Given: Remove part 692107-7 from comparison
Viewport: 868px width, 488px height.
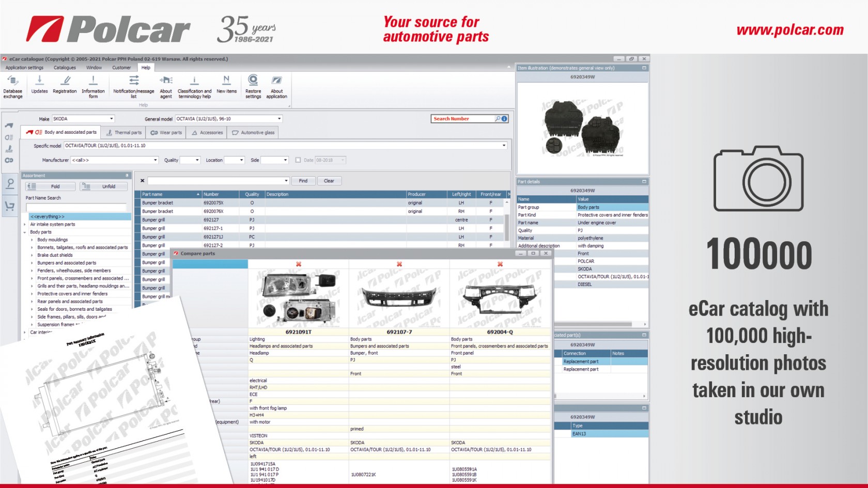Looking at the screenshot, I should coord(399,264).
